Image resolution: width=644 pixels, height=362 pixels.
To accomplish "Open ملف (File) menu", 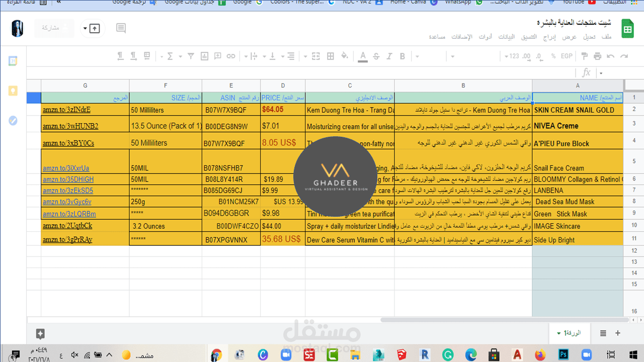I will [x=607, y=37].
